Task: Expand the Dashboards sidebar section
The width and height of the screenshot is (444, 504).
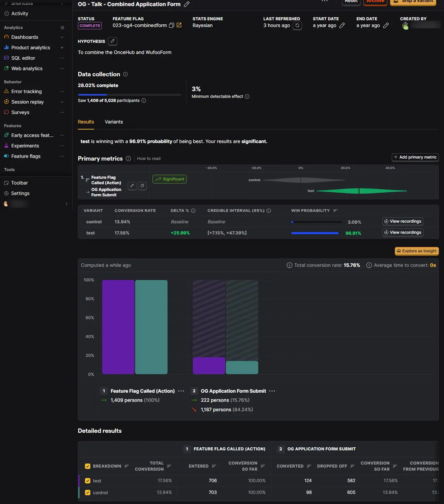Action: click(62, 37)
